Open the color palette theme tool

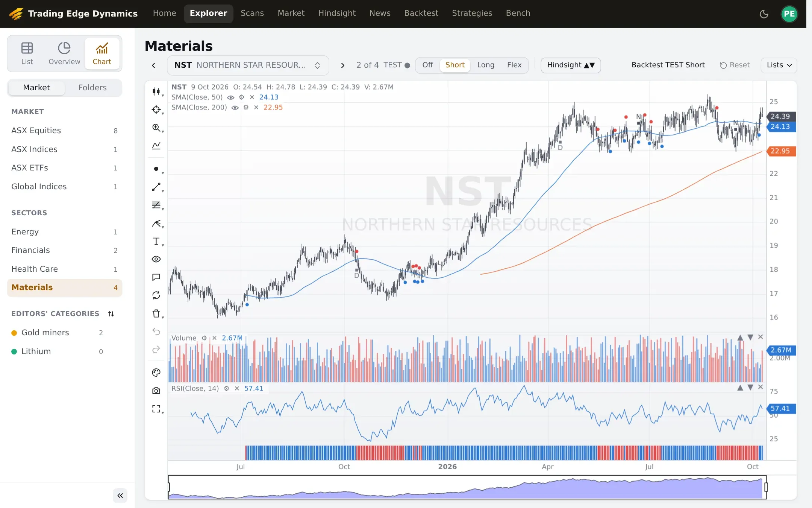coord(156,373)
